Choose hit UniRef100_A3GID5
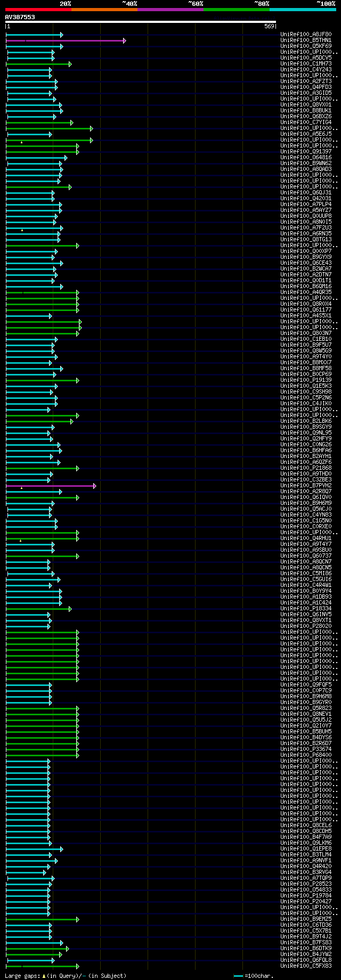 306,93
